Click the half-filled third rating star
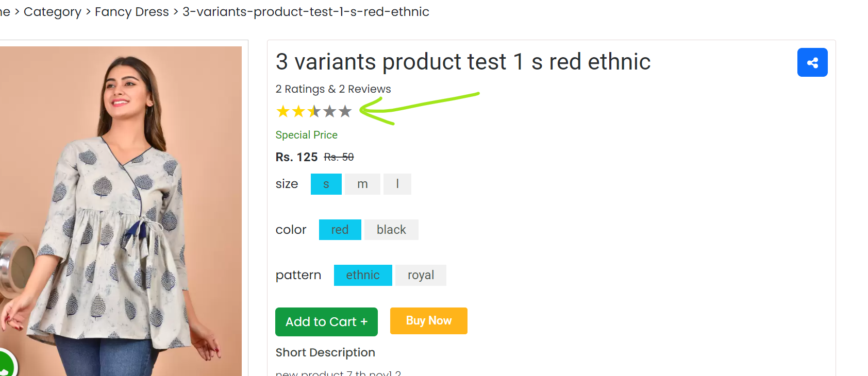 click(x=314, y=111)
